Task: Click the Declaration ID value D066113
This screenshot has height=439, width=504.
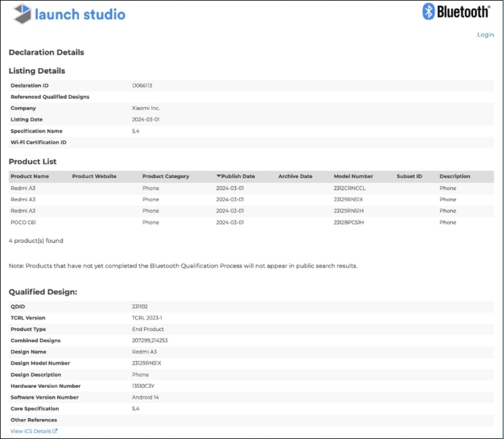Action: click(142, 86)
